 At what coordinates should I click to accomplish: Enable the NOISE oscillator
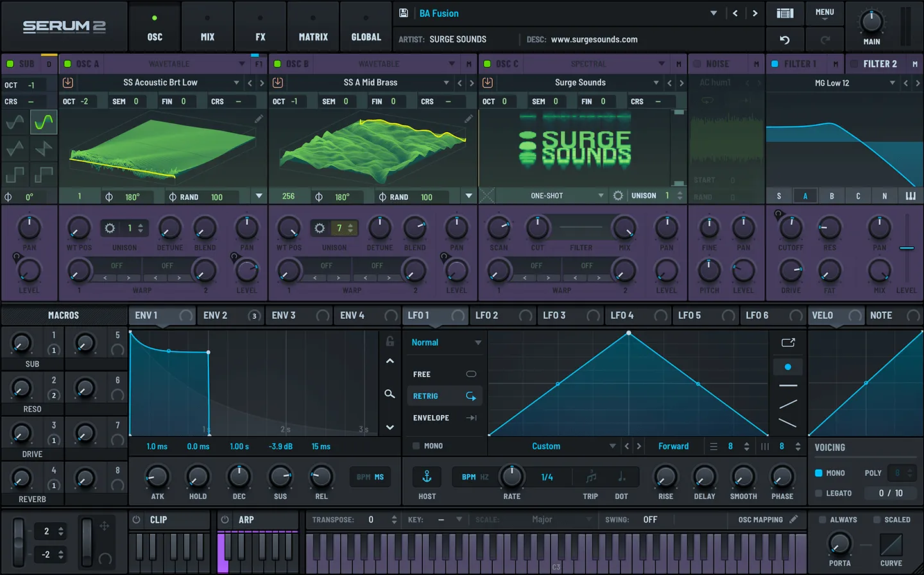[x=697, y=64]
